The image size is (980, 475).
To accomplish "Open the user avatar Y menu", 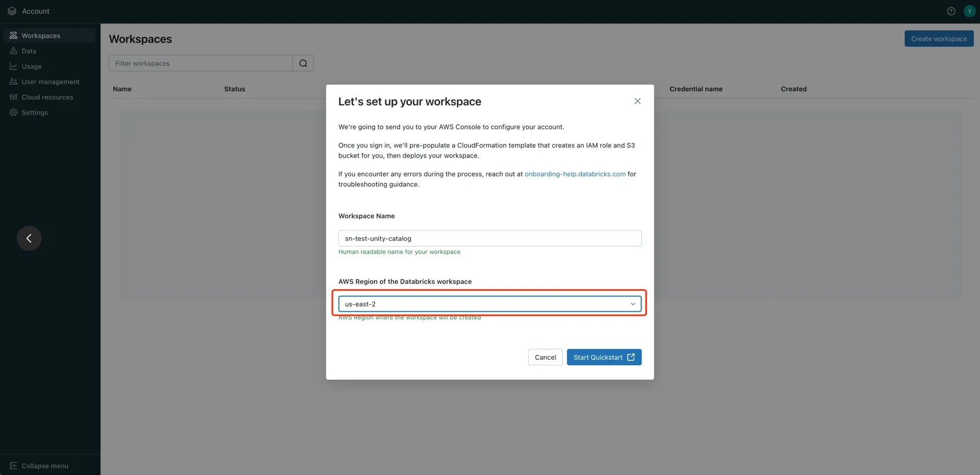I will pos(969,11).
